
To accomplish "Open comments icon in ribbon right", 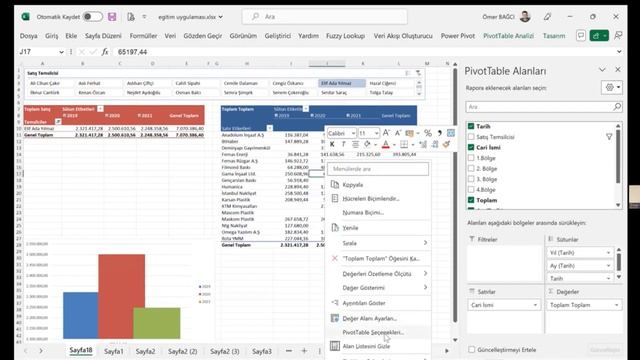I will pyautogui.click(x=580, y=36).
